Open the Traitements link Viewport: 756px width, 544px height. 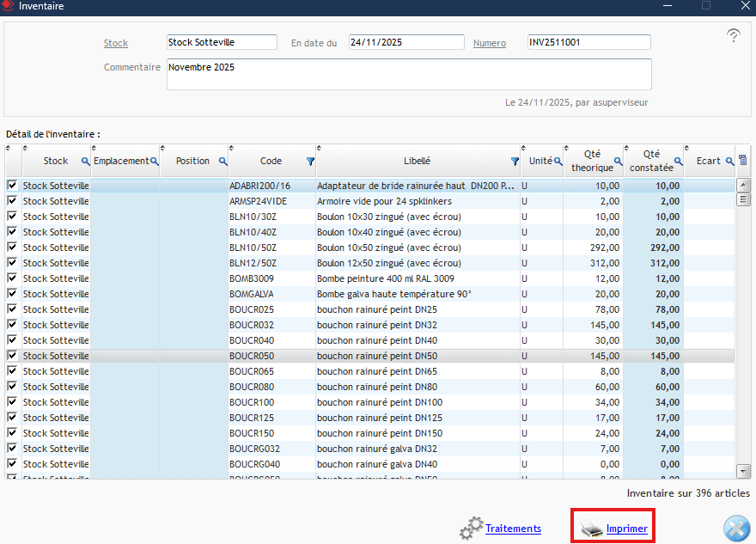pos(513,529)
